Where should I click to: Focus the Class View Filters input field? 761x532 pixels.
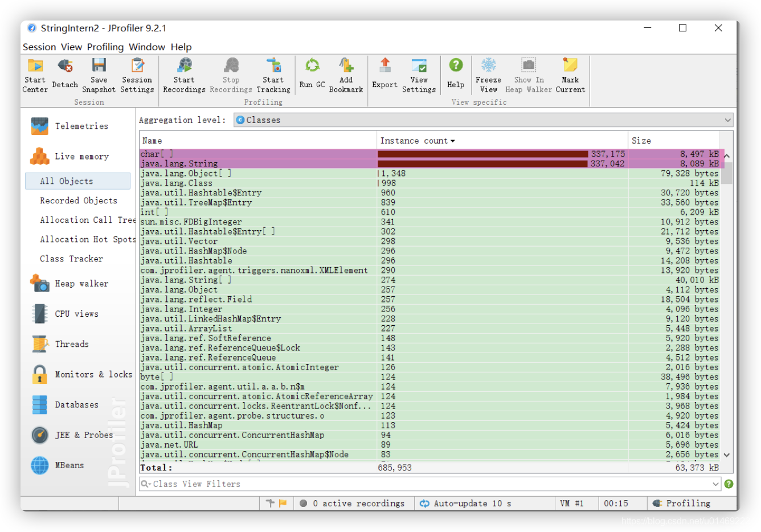430,484
